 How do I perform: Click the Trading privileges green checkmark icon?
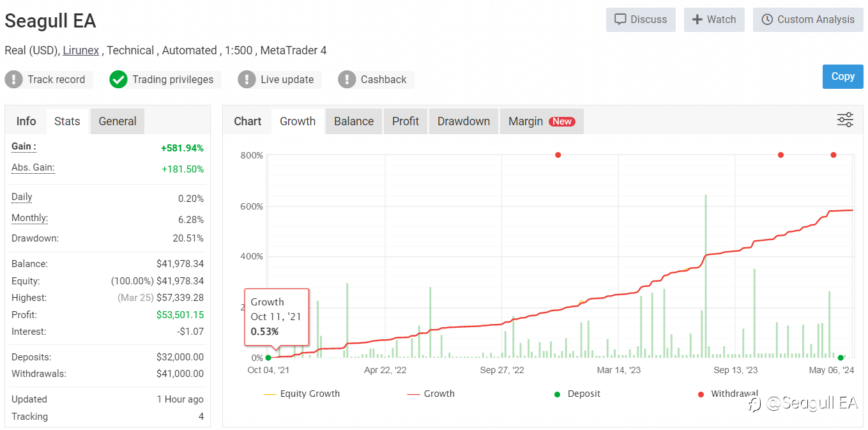(118, 79)
